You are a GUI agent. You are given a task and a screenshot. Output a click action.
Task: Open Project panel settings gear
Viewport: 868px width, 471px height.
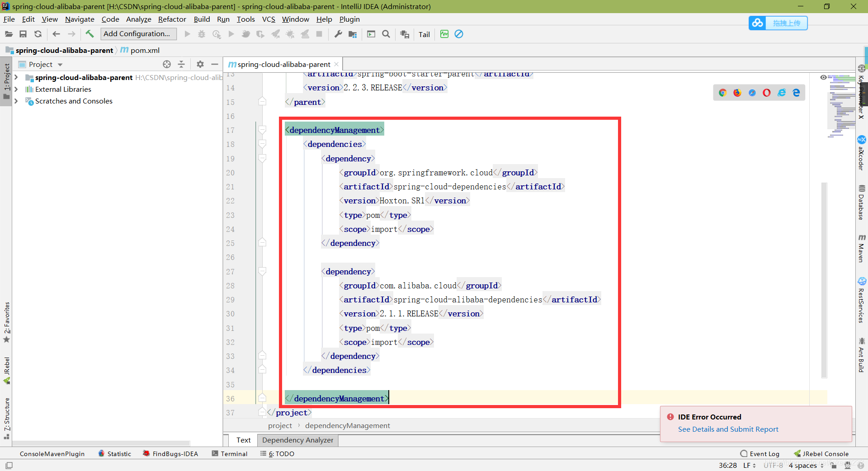coord(200,64)
